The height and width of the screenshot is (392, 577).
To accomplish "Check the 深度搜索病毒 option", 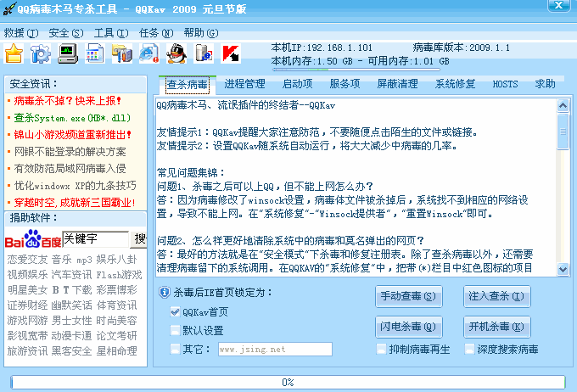I will click(469, 349).
